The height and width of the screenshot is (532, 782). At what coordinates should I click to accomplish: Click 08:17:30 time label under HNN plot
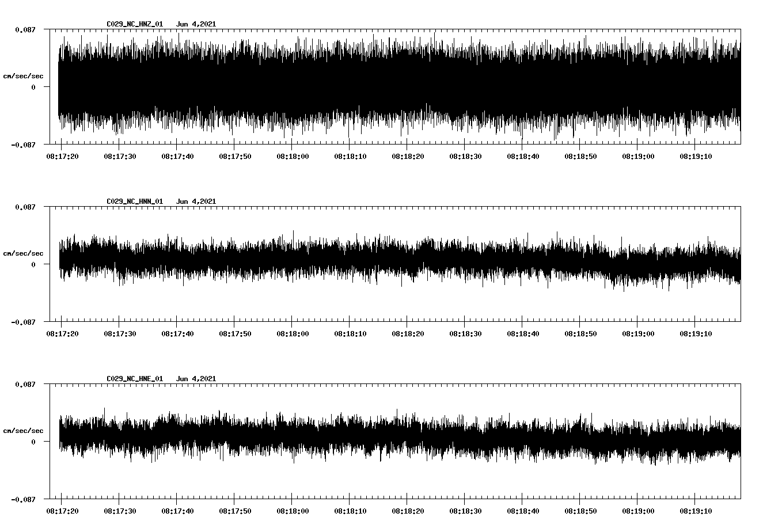120,334
